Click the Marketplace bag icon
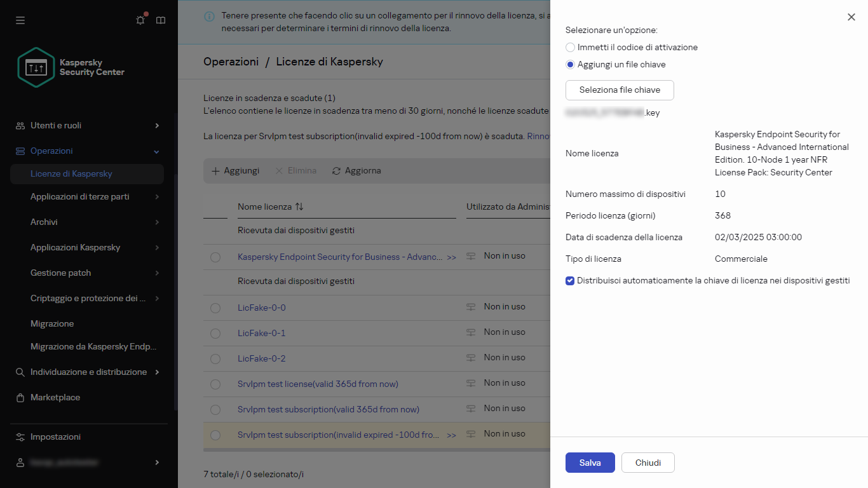This screenshot has height=488, width=868. tap(20, 398)
